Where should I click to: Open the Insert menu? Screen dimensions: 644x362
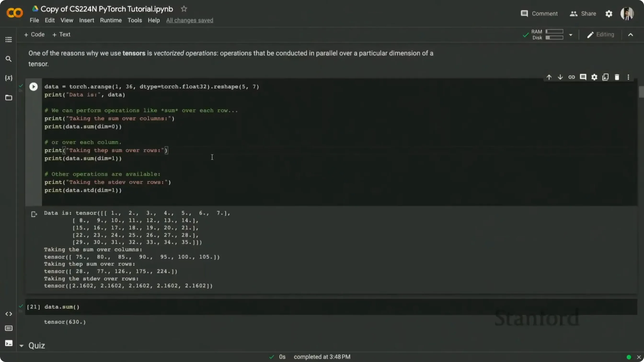click(x=86, y=21)
